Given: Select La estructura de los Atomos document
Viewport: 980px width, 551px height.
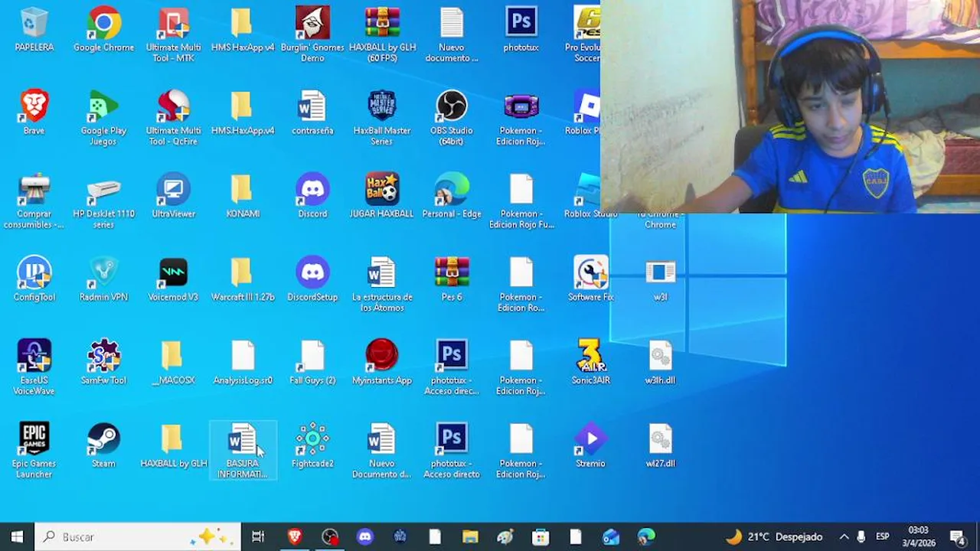Looking at the screenshot, I should click(x=382, y=285).
